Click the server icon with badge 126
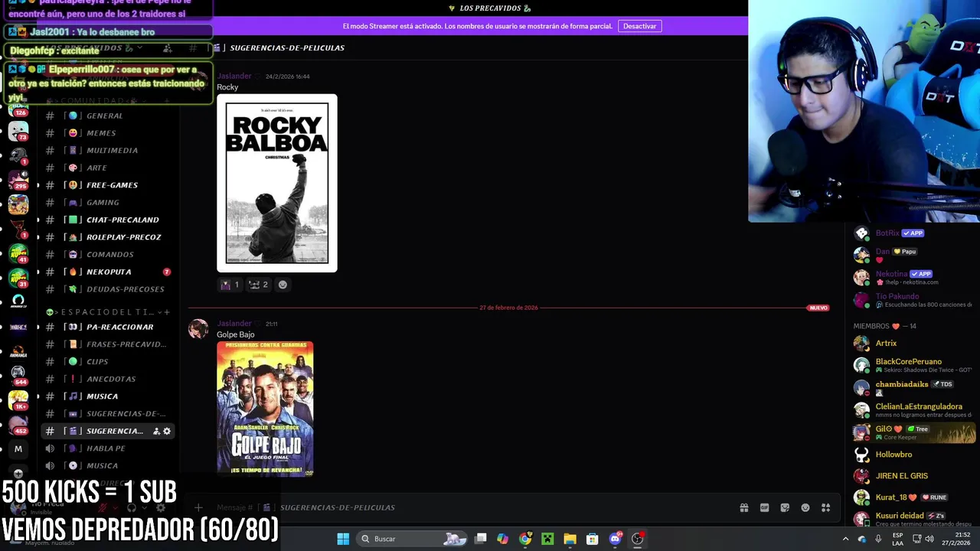Screen dimensions: 980x551 point(18,108)
